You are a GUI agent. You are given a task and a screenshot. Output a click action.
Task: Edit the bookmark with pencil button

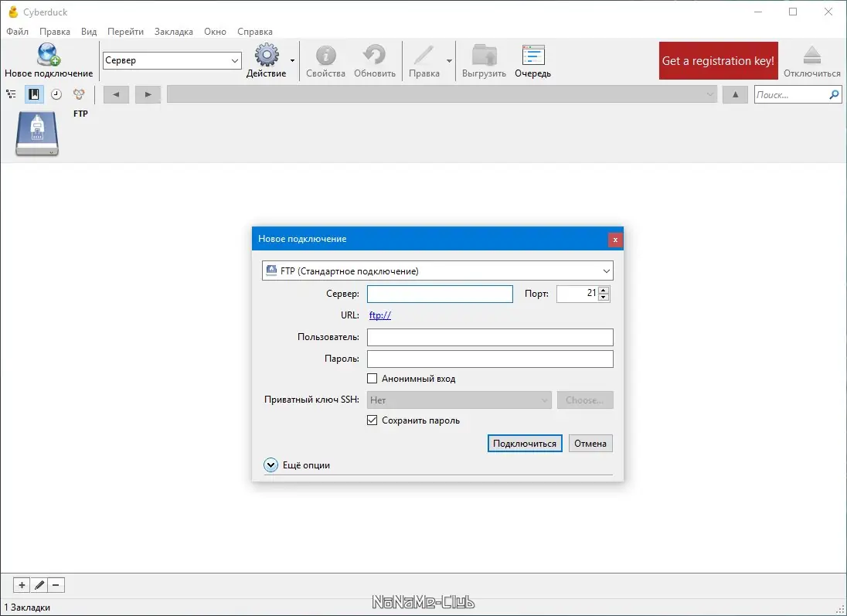tap(39, 585)
